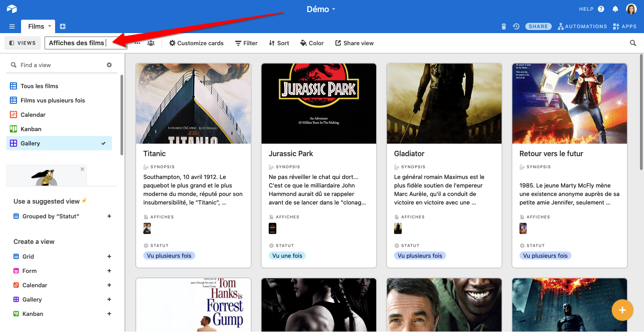Click Jurassic Park's small Affiches thumbnail
Screen dimensions: 644x332
pyautogui.click(x=272, y=228)
